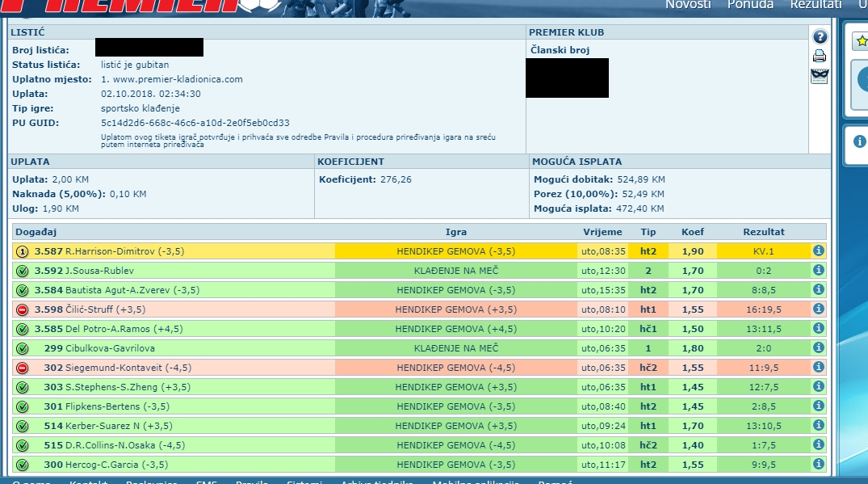Open info for R.Harrison-Dimitrov row

click(x=818, y=250)
